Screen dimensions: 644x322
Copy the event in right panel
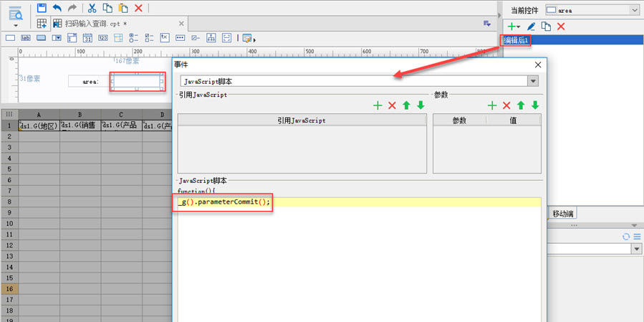(x=546, y=27)
